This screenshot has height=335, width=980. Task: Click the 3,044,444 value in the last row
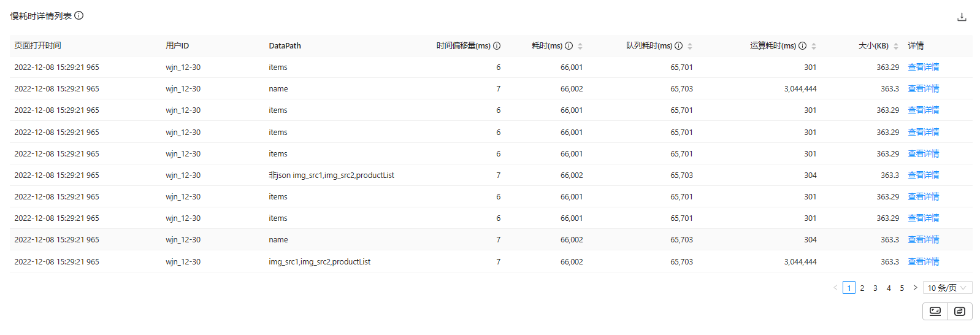click(x=800, y=262)
